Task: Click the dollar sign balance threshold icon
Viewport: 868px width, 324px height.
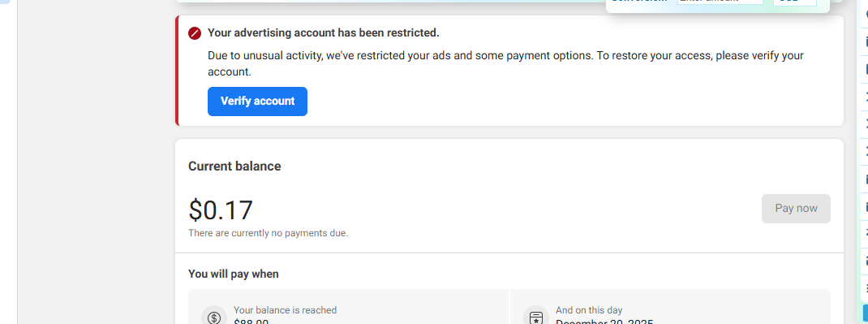Action: point(213,318)
